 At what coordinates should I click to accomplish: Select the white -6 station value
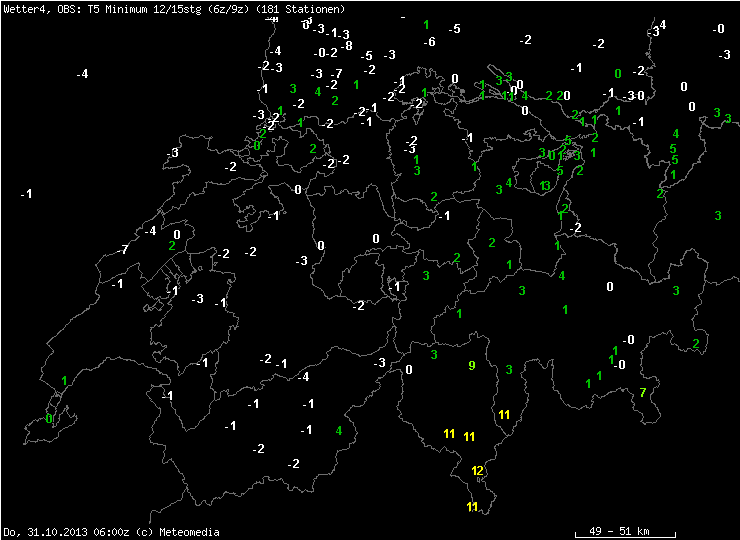[429, 42]
